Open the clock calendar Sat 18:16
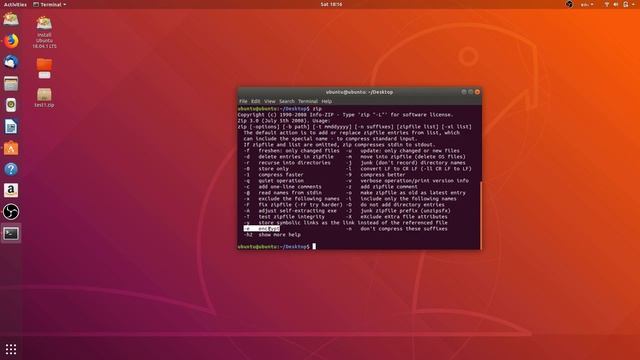 [331, 4]
